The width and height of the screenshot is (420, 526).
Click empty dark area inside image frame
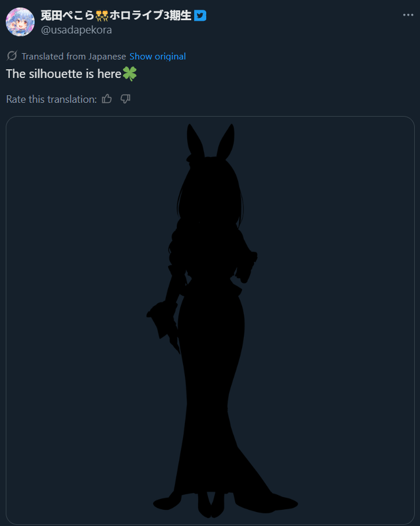(x=336, y=302)
